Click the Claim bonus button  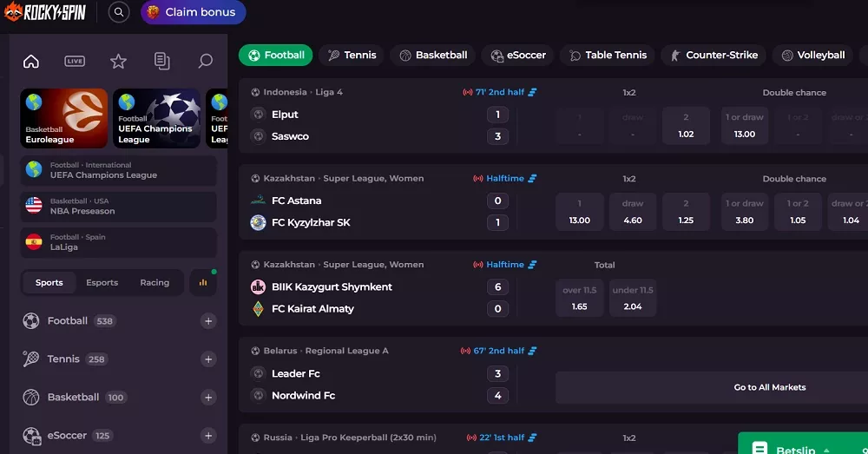pyautogui.click(x=193, y=12)
